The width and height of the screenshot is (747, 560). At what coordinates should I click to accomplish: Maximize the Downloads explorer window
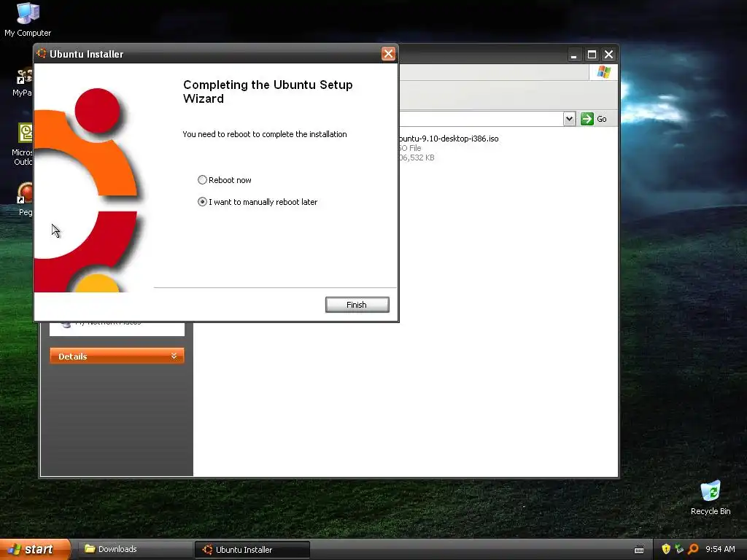click(592, 55)
